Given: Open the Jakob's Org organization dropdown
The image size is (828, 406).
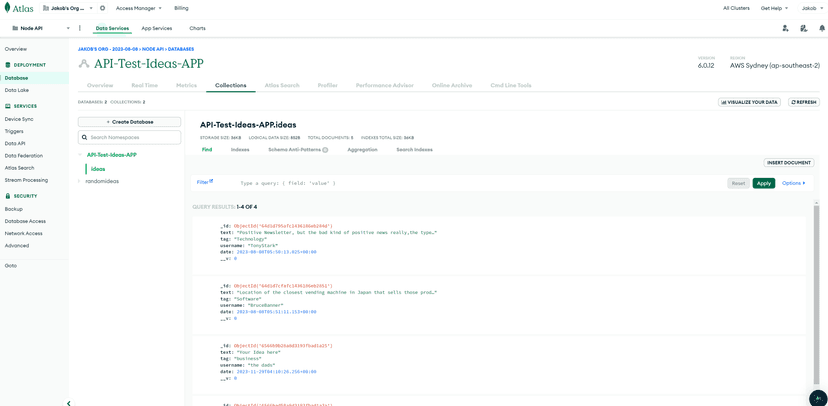Looking at the screenshot, I should (x=67, y=8).
